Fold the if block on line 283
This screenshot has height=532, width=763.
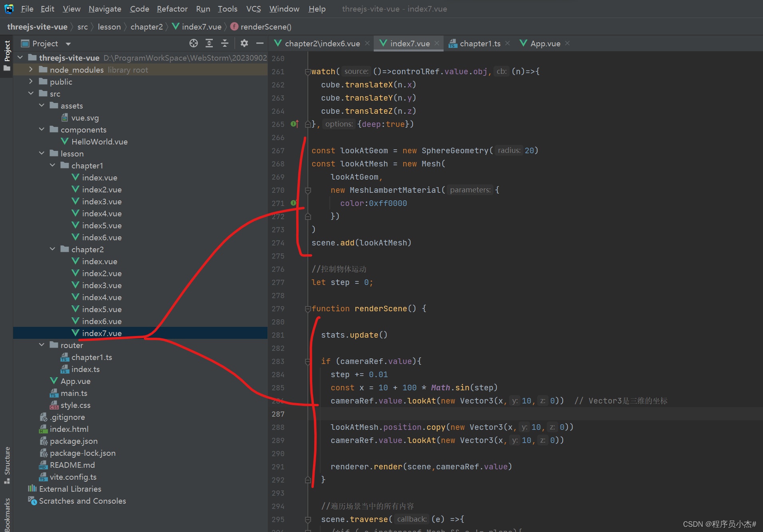click(308, 362)
